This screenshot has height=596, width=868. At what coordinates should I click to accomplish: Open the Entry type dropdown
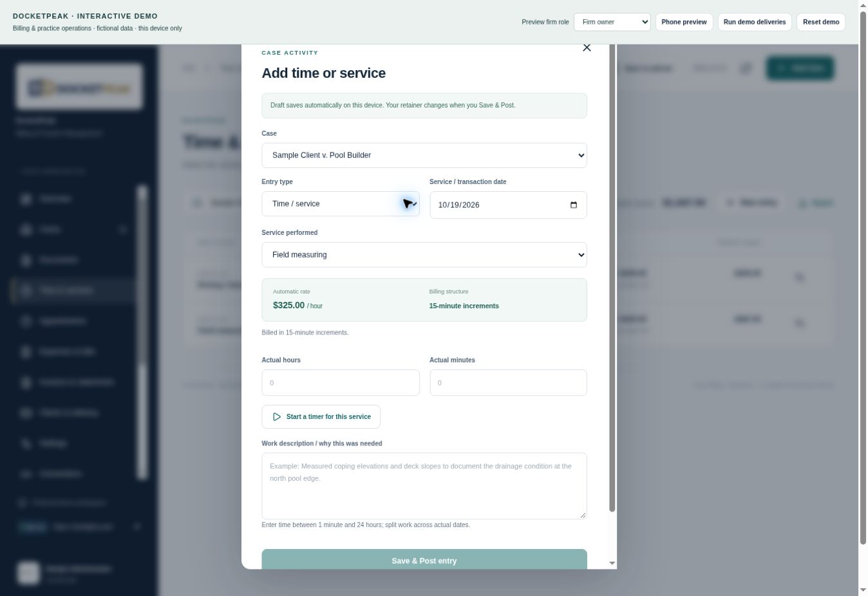(340, 203)
